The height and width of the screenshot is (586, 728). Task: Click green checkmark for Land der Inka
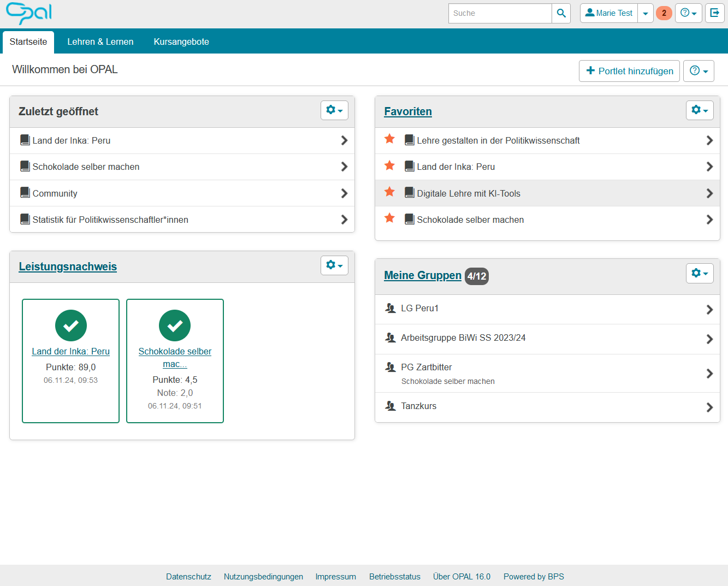pyautogui.click(x=71, y=325)
